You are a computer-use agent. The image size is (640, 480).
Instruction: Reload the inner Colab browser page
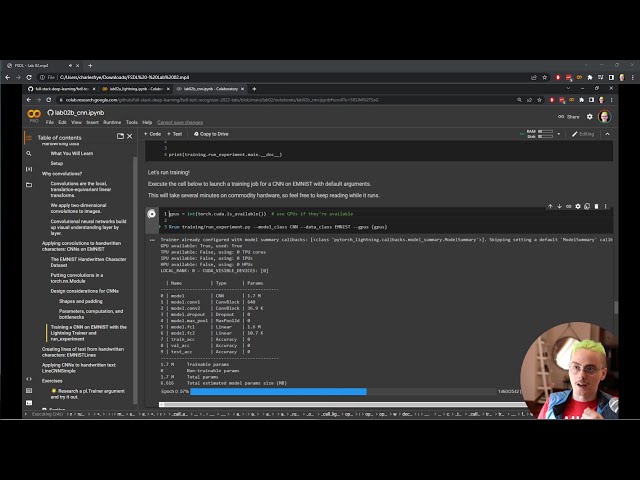pyautogui.click(x=49, y=100)
